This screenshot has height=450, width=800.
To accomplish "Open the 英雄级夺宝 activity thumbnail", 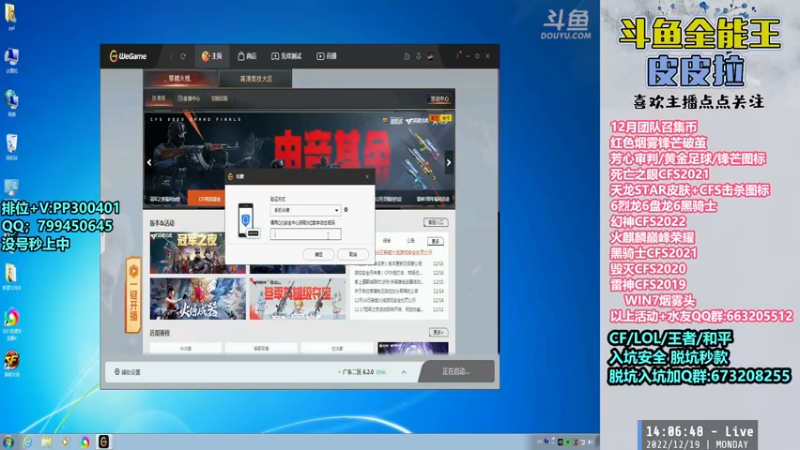I will (x=297, y=298).
